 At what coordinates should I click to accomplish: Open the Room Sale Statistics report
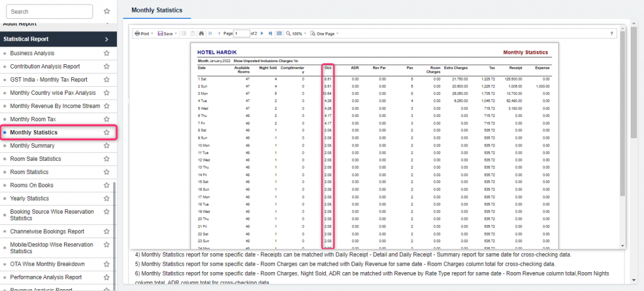click(x=35, y=159)
